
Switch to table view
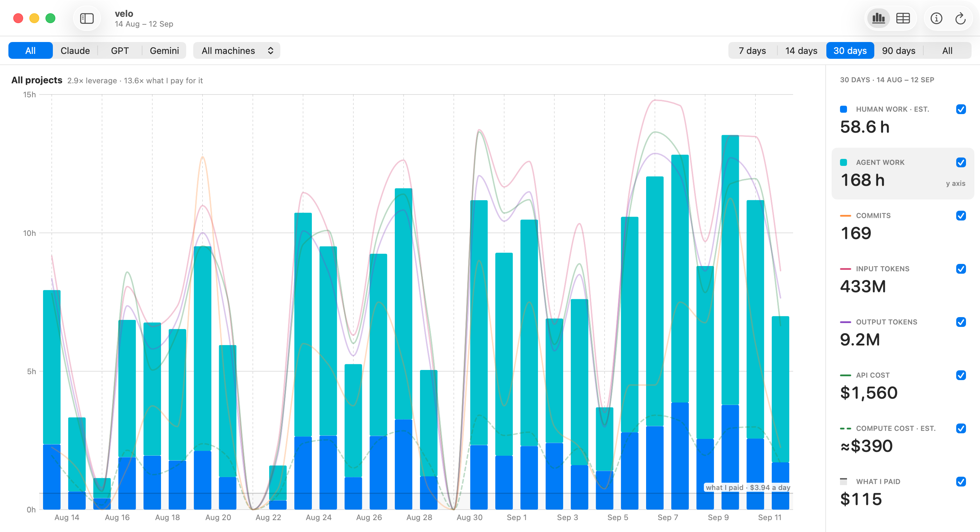click(x=903, y=18)
